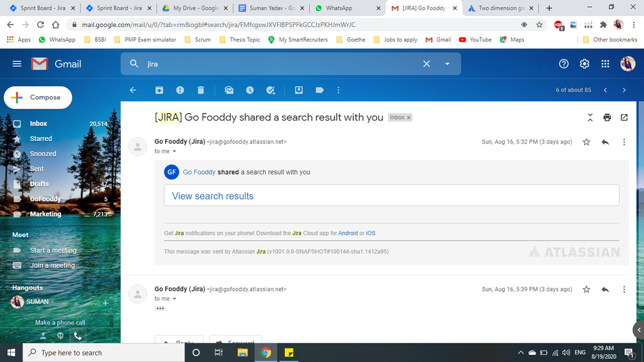Switch to first Sprint Board - Jira tab
The height and width of the screenshot is (362, 644).
[x=43, y=8]
